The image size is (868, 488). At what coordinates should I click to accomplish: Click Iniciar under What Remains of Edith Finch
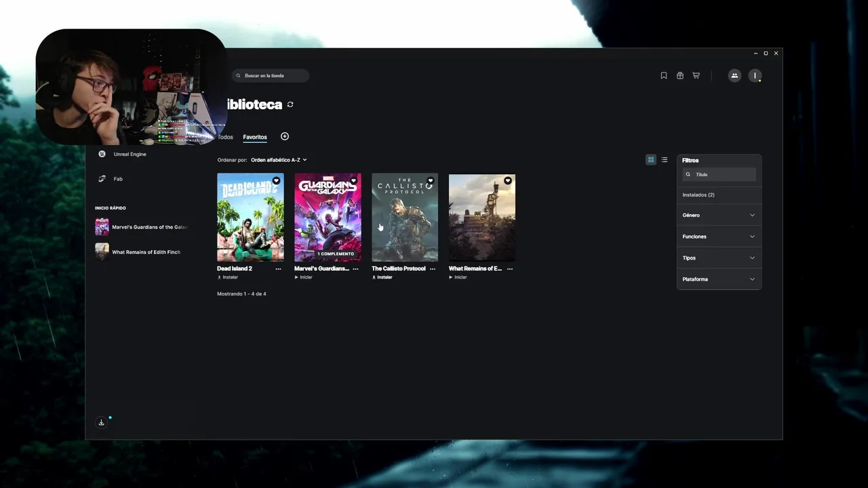458,277
